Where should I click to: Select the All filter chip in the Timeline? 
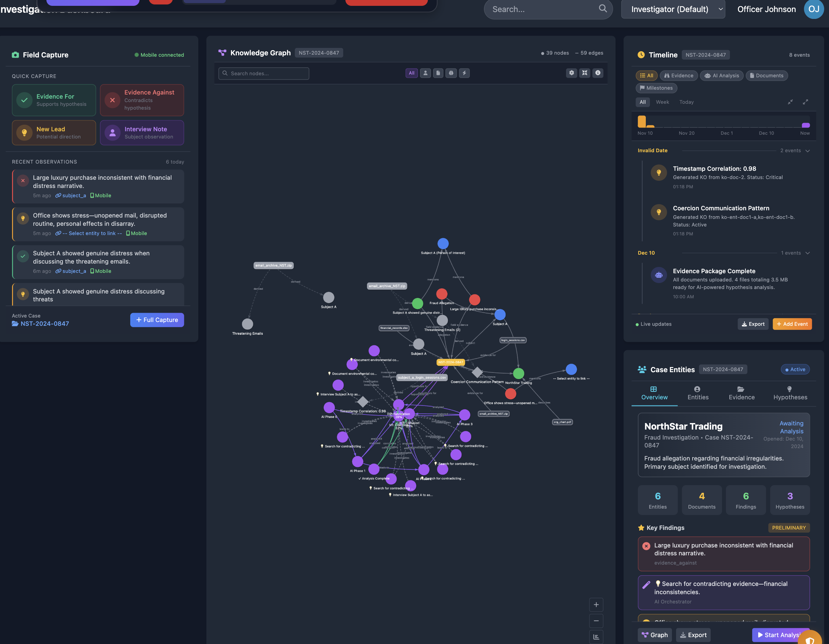(646, 76)
